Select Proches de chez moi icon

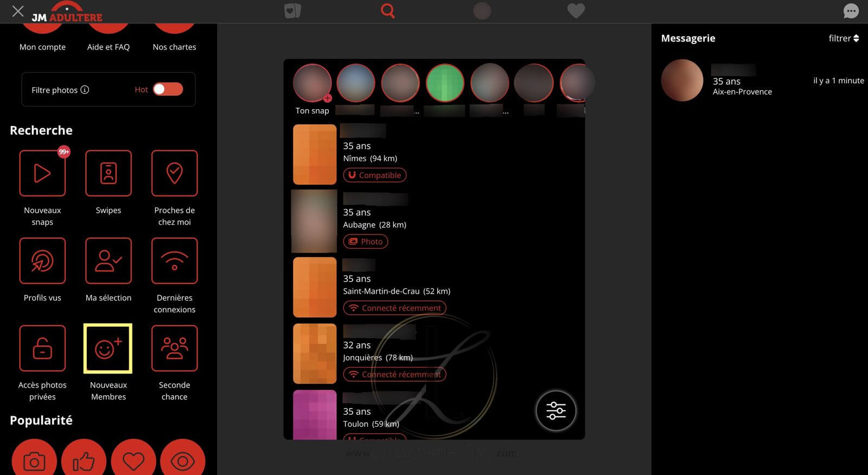[x=174, y=173]
